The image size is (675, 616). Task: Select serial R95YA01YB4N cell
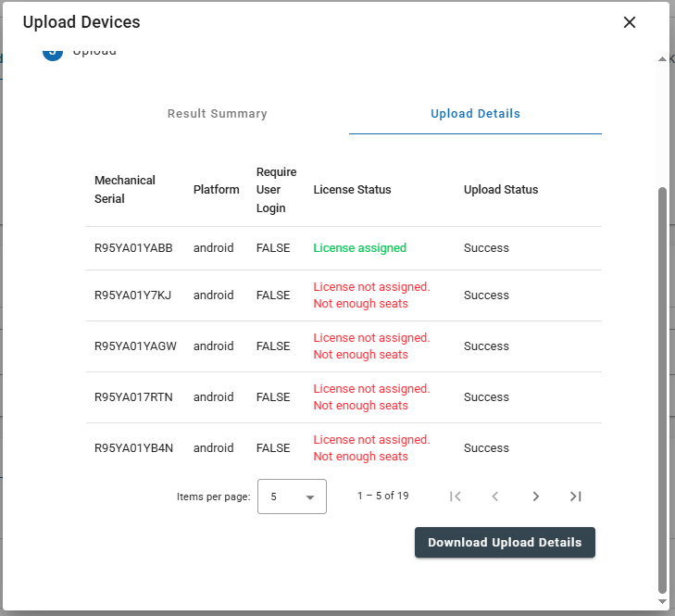point(134,448)
